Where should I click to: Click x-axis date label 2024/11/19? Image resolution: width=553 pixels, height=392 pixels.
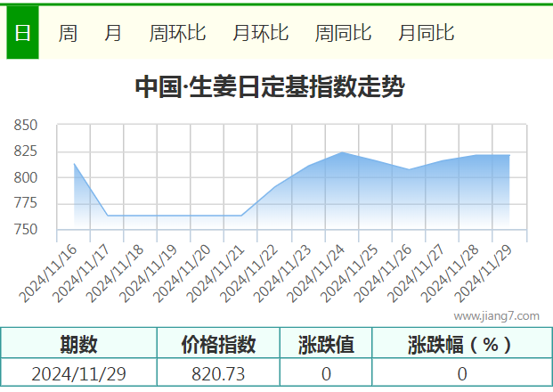click(149, 274)
